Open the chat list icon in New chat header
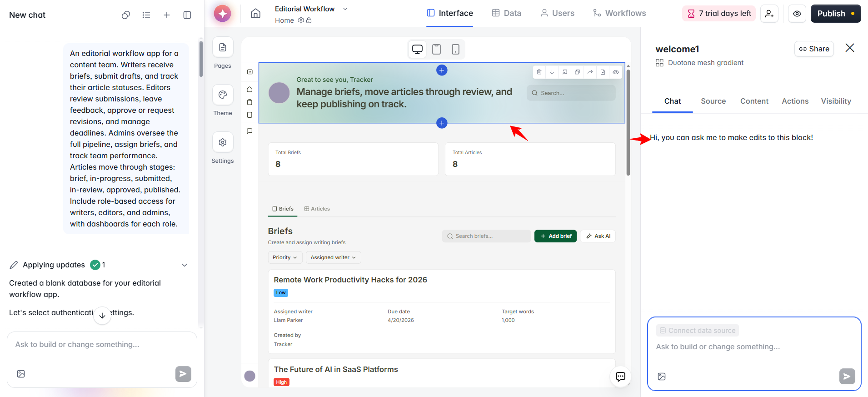The height and width of the screenshot is (397, 868). coord(146,15)
